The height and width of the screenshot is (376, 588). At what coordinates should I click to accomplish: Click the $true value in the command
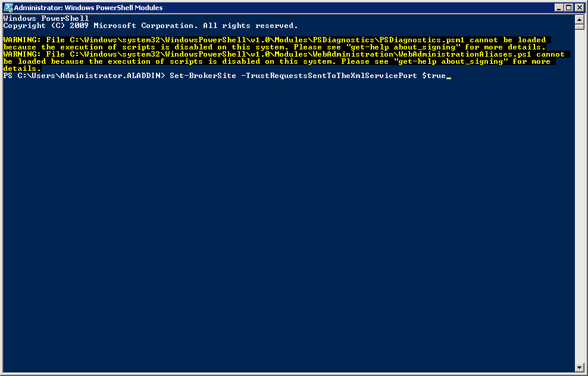tap(434, 76)
